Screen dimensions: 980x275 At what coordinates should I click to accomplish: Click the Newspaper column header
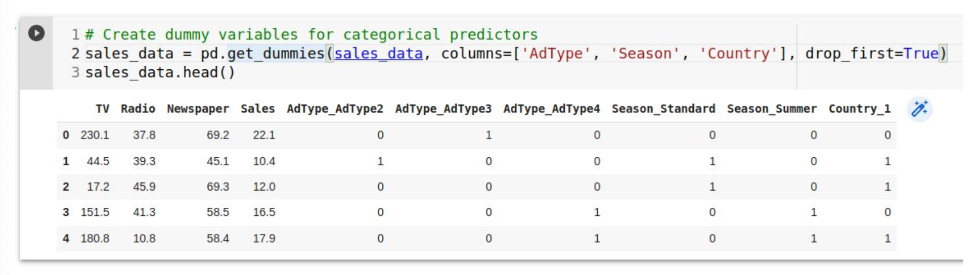[198, 109]
